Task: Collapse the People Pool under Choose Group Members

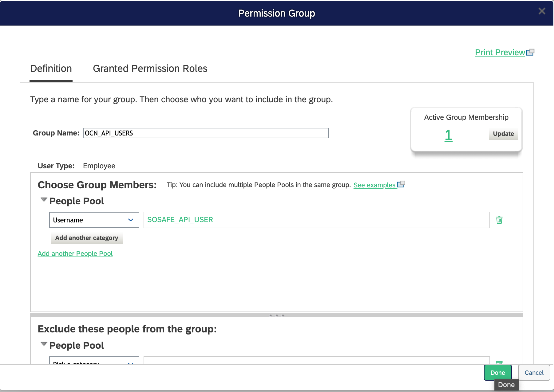Action: 44,200
